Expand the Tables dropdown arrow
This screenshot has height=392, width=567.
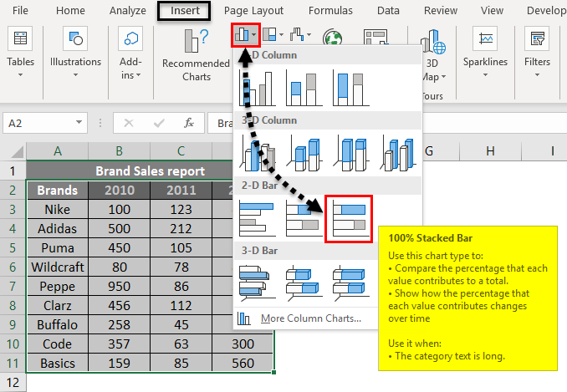(20, 75)
